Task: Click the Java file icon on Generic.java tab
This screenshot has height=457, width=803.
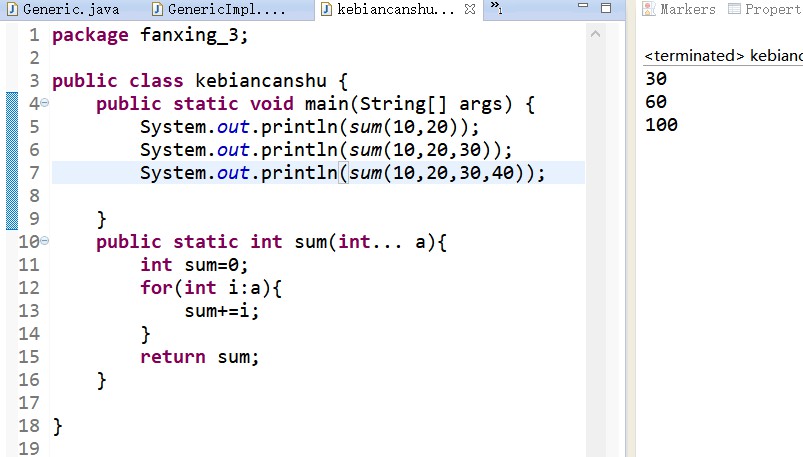Action: (12, 9)
